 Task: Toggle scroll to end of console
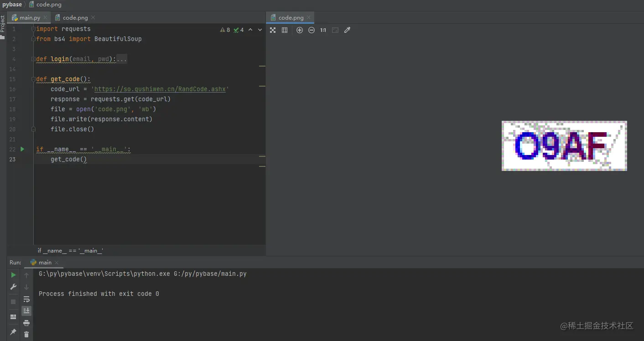tap(26, 311)
